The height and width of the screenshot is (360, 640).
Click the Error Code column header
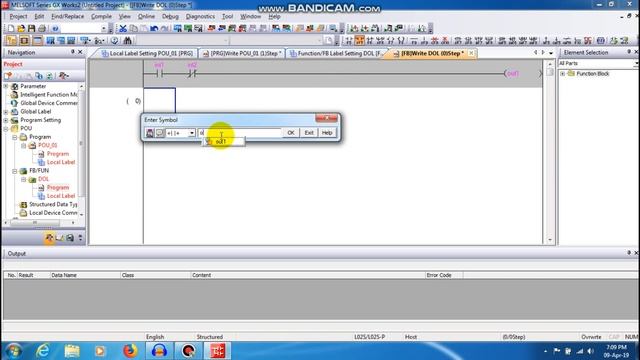pos(444,275)
